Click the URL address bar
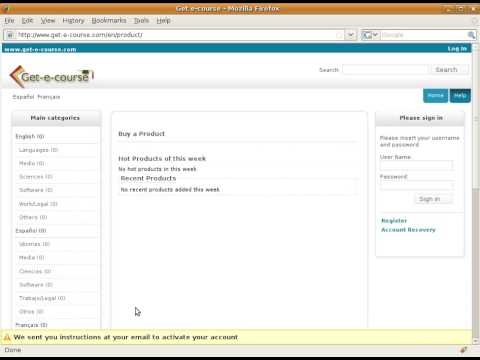The height and width of the screenshot is (360, 480). [x=177, y=35]
